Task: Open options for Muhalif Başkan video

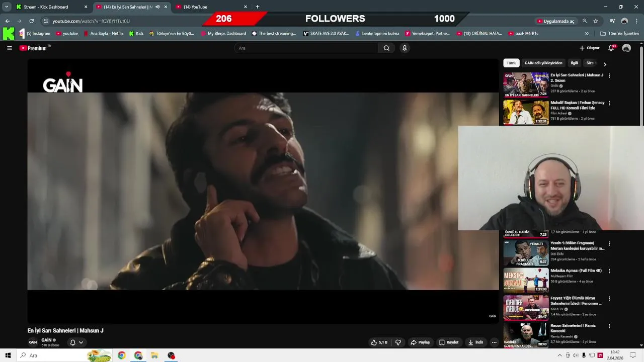Action: point(609,103)
